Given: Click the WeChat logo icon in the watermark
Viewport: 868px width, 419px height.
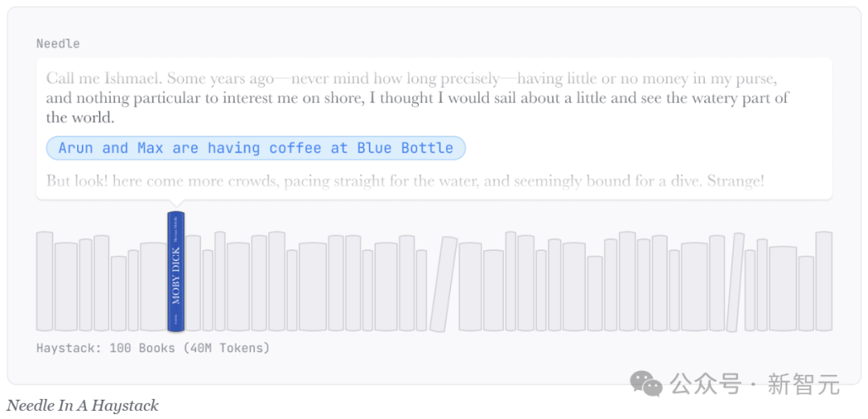Looking at the screenshot, I should click(x=646, y=384).
